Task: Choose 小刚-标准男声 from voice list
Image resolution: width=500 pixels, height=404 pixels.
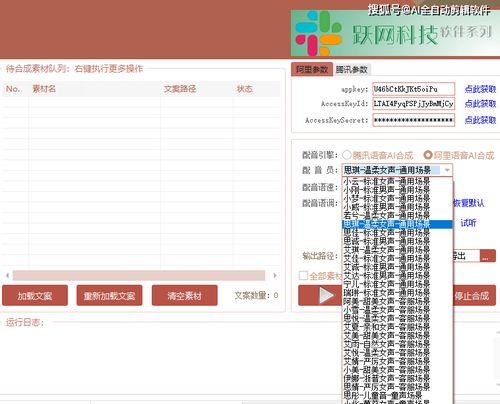Action: pyautogui.click(x=397, y=190)
